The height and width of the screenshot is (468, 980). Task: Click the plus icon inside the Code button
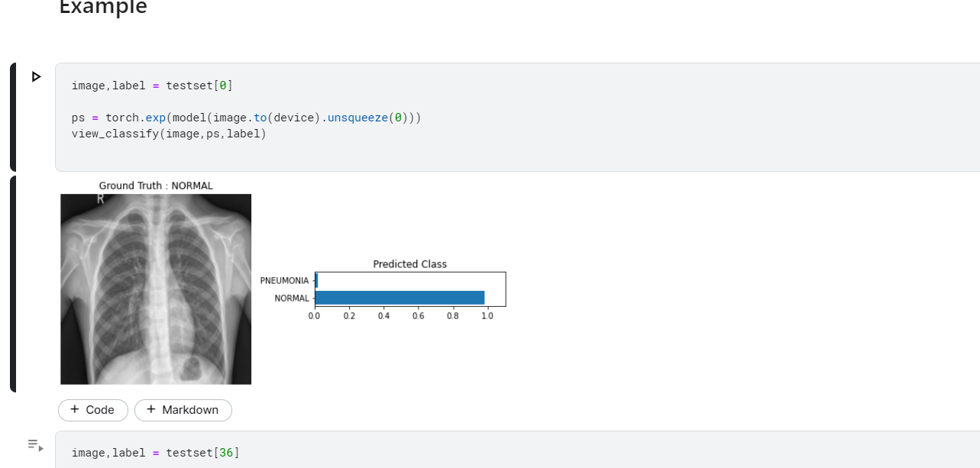point(76,410)
